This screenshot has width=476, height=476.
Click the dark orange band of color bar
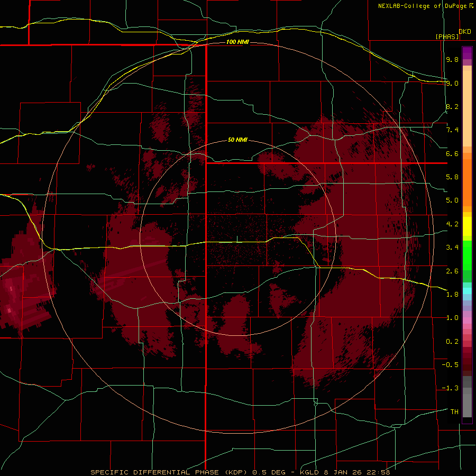(x=467, y=182)
